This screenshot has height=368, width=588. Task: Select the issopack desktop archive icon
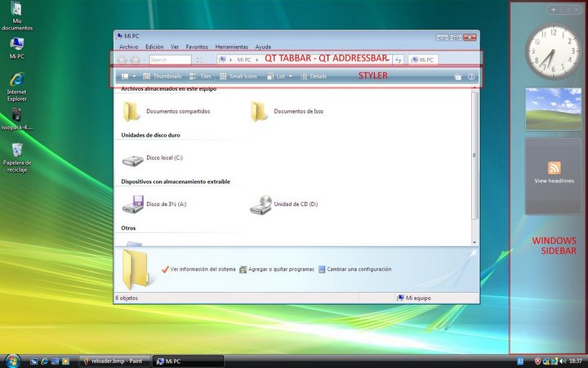(17, 119)
